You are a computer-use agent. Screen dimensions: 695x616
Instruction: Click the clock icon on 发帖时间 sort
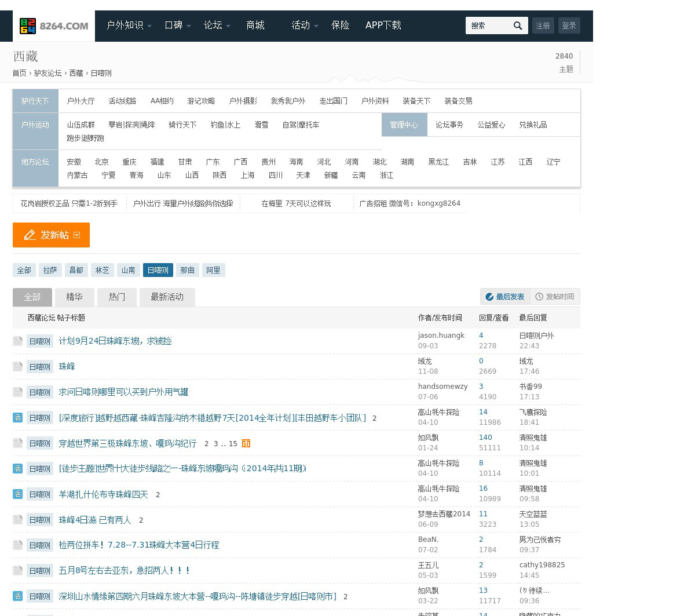[x=539, y=297]
